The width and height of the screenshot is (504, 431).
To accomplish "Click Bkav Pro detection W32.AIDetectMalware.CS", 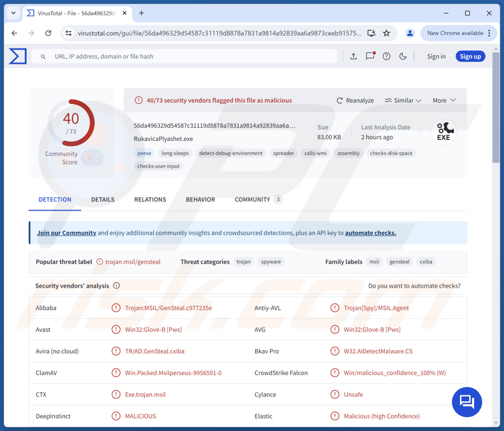I will pyautogui.click(x=378, y=351).
